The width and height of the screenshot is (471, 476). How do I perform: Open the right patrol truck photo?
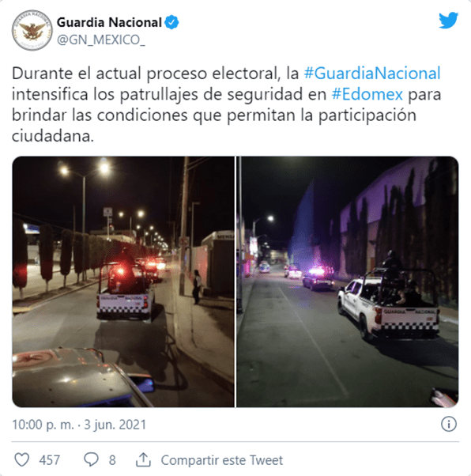348,281
